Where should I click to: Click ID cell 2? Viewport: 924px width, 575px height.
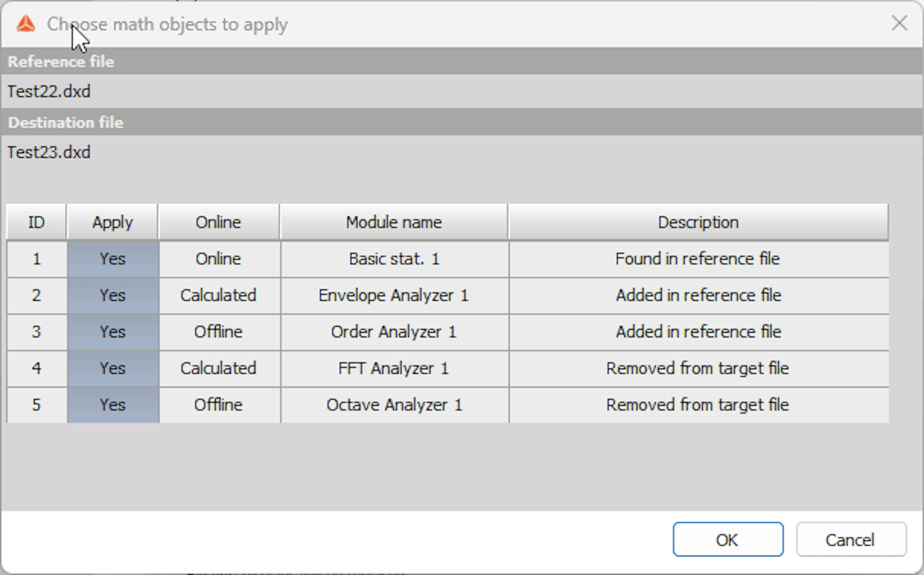(x=37, y=296)
